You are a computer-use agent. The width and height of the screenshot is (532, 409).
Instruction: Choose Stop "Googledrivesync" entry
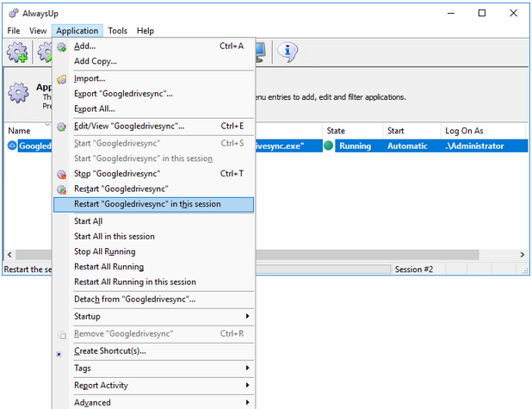point(154,174)
